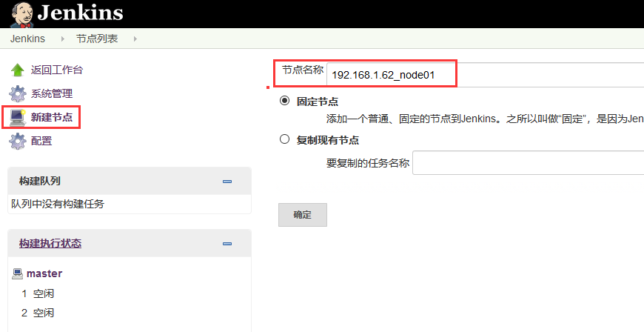Viewport: 644px width, 332px height.
Task: Click 队列中没有构建任务 text
Action: tap(58, 204)
